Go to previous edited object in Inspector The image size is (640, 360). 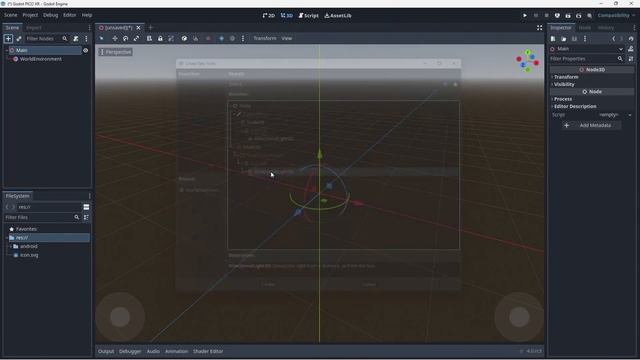613,39
